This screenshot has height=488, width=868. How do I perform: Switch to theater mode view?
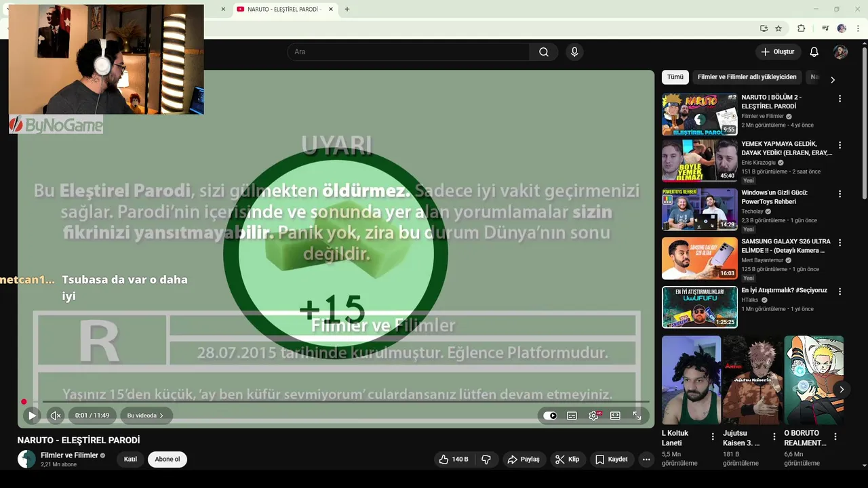click(x=615, y=415)
